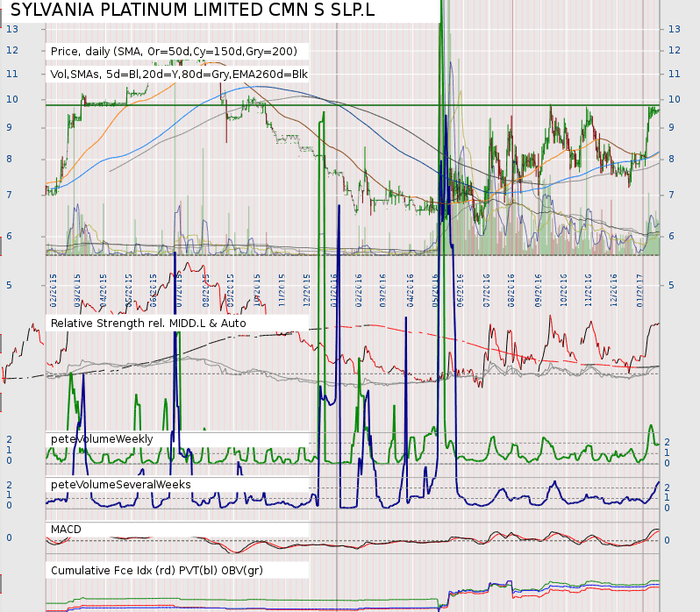
Task: Click the 10 tick on right price axis
Action: point(674,99)
